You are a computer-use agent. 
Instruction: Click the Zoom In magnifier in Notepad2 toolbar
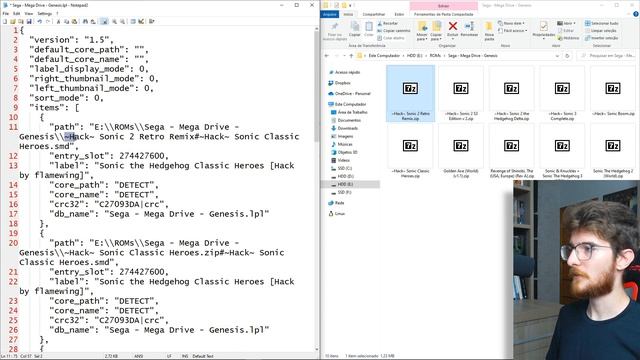(115, 21)
